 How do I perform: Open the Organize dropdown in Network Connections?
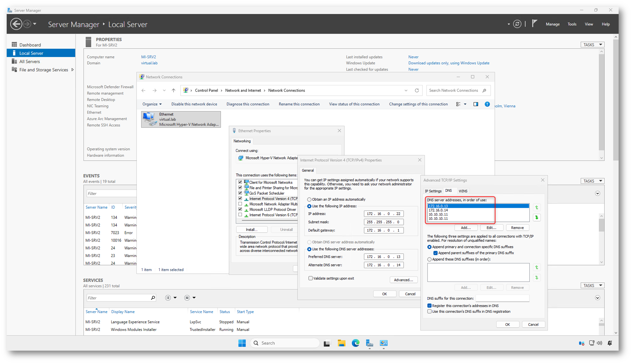point(152,104)
